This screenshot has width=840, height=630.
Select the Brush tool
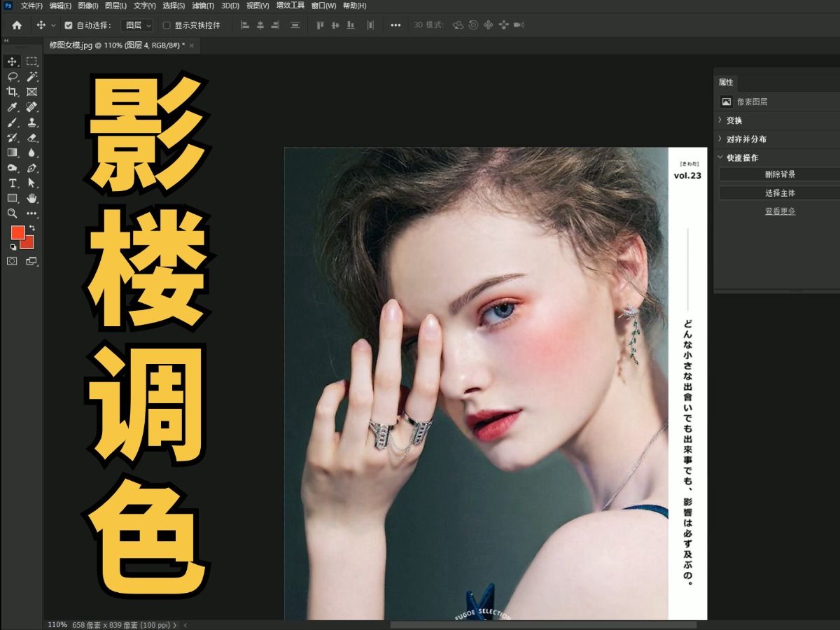tap(12, 122)
